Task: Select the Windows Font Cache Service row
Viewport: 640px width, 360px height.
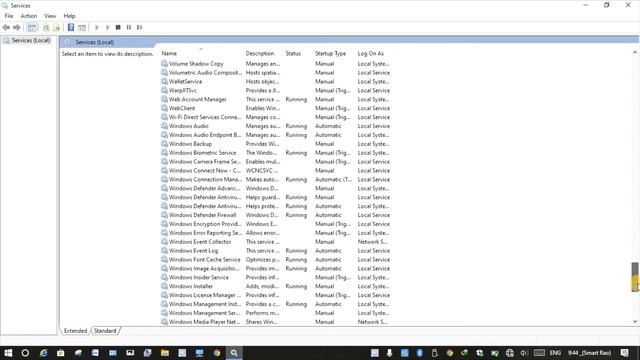Action: (276, 260)
